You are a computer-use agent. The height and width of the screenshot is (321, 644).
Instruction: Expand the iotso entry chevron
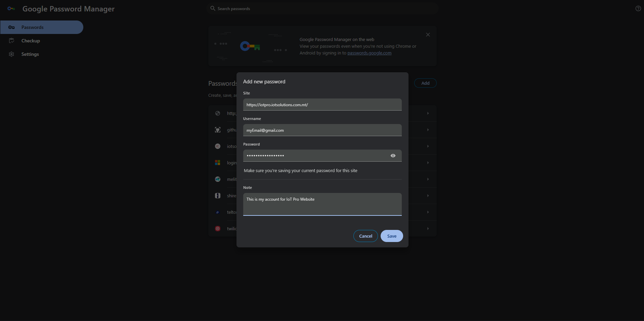tap(428, 146)
